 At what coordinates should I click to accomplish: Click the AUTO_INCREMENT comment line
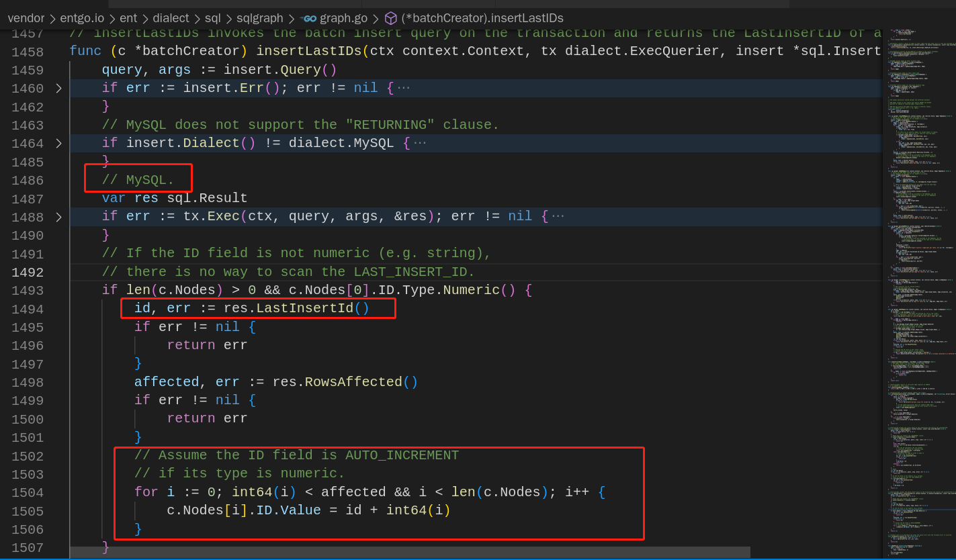(x=296, y=455)
